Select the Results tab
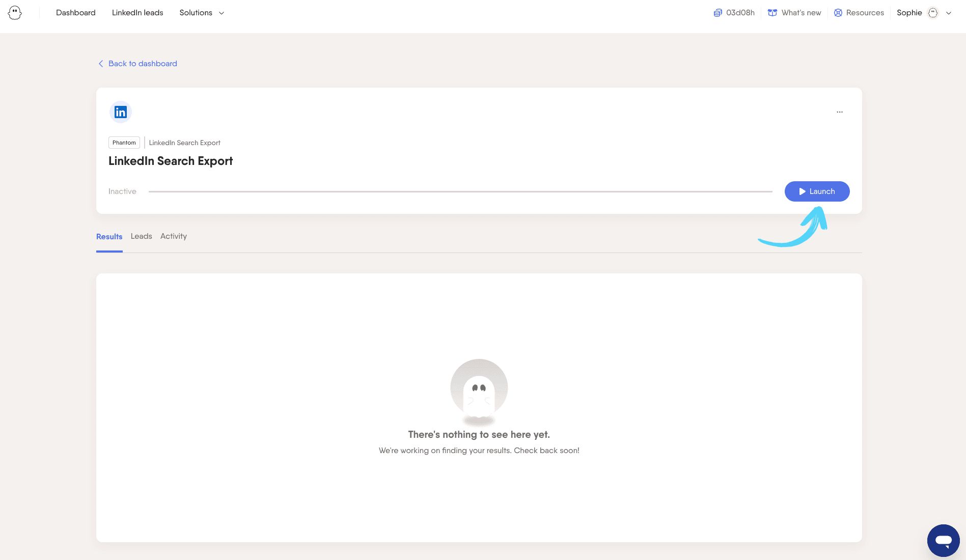 click(109, 237)
